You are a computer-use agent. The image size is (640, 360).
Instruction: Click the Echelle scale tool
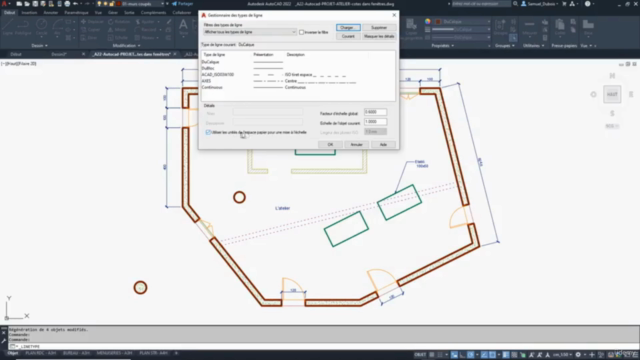click(118, 38)
